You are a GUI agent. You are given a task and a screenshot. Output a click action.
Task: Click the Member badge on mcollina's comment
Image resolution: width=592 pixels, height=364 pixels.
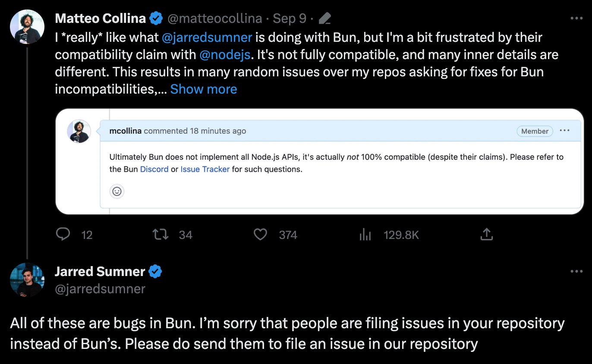(x=535, y=131)
